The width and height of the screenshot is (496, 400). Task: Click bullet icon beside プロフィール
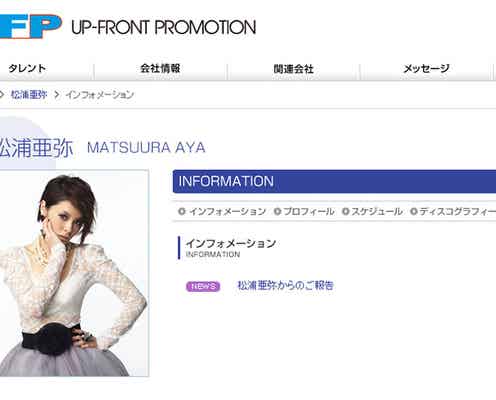pyautogui.click(x=277, y=211)
